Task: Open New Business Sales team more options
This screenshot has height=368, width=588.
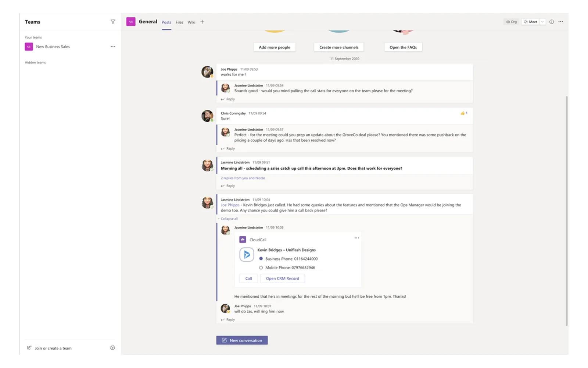Action: (x=113, y=47)
